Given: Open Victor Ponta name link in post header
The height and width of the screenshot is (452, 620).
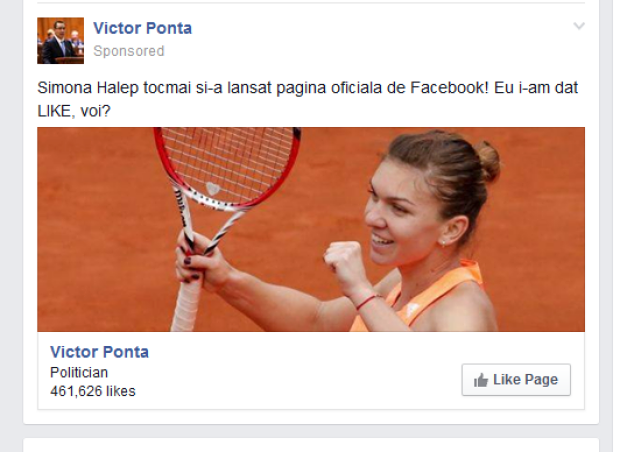Looking at the screenshot, I should [x=142, y=28].
